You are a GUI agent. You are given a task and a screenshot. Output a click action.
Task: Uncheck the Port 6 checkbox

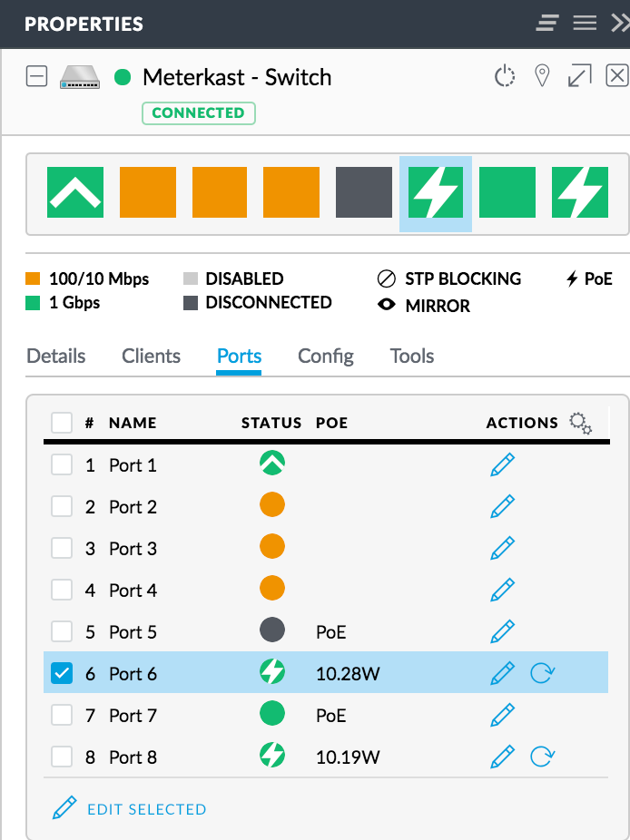(x=62, y=673)
